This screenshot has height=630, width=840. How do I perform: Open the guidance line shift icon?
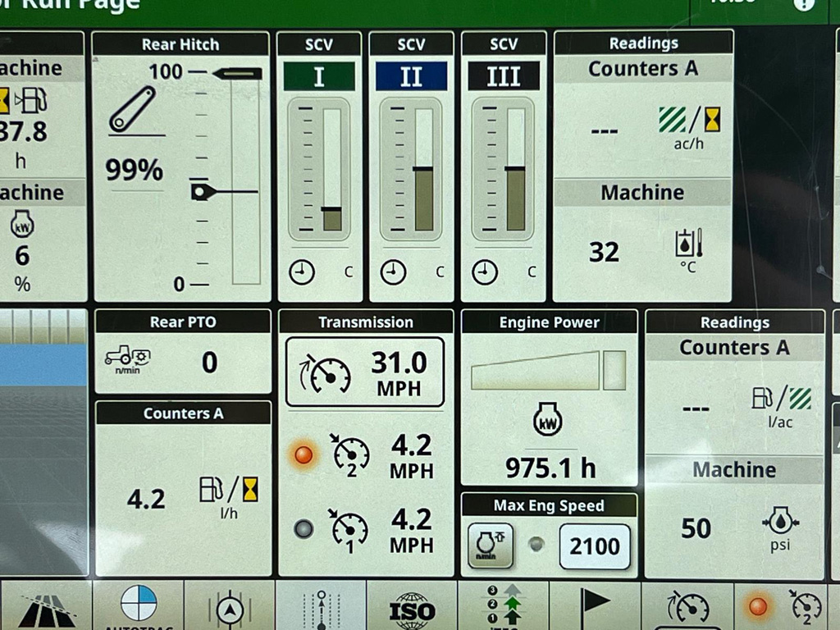(x=321, y=608)
